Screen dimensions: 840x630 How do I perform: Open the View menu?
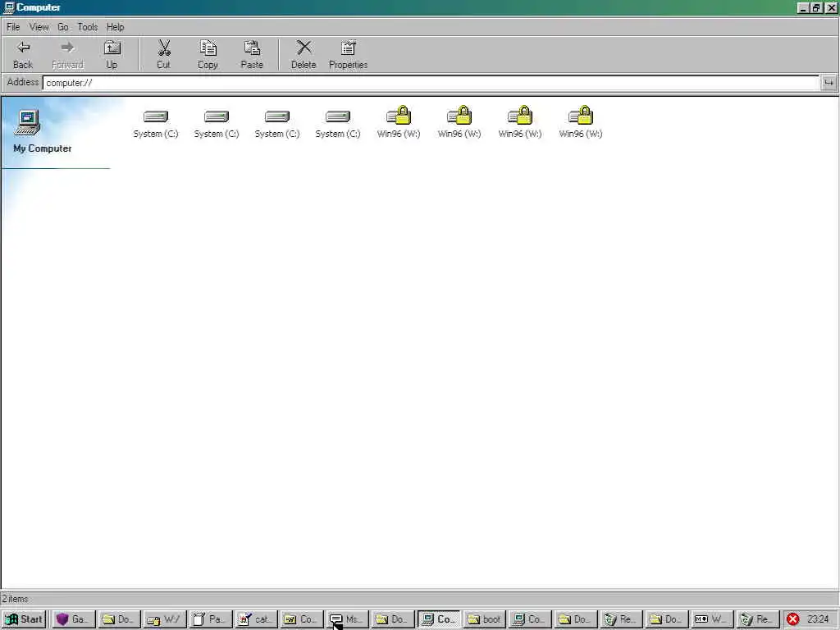[39, 27]
